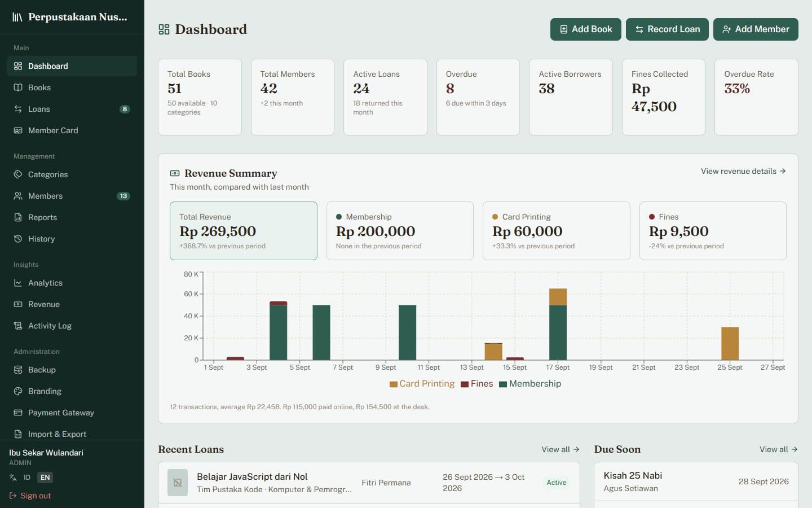Click the Analytics chart icon
The width and height of the screenshot is (812, 508).
[18, 283]
